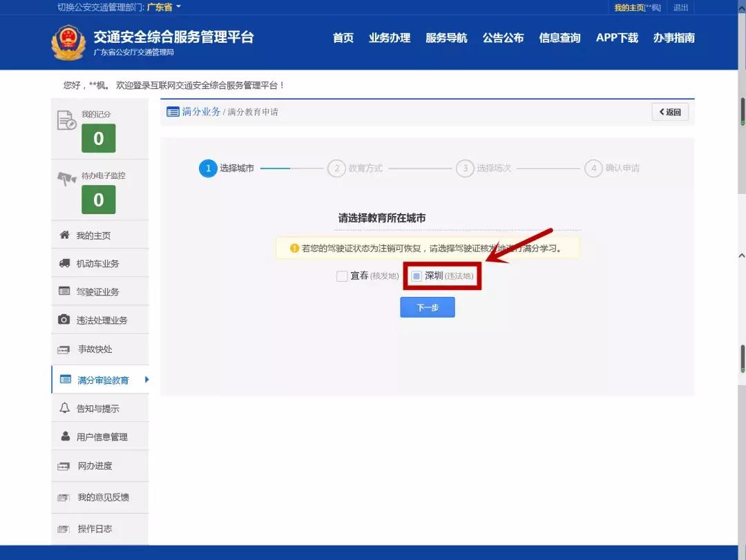Click the 返回 button
Screen dimensions: 746x560
pyautogui.click(x=669, y=111)
